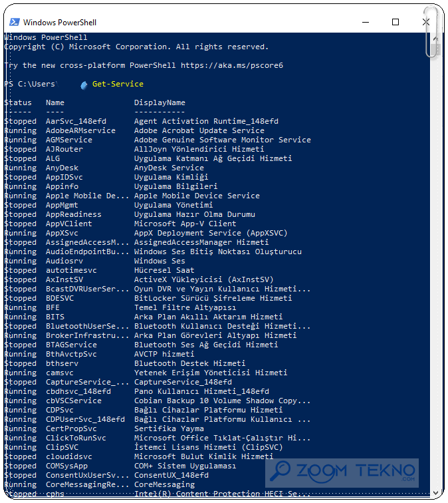
Task: Click the DisplayName column header
Action: (160, 102)
